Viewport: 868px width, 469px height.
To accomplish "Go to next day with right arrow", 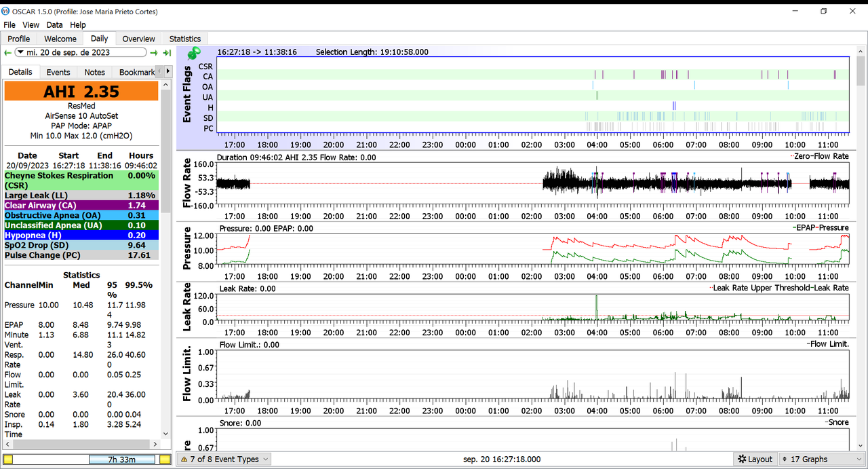I will click(x=154, y=52).
